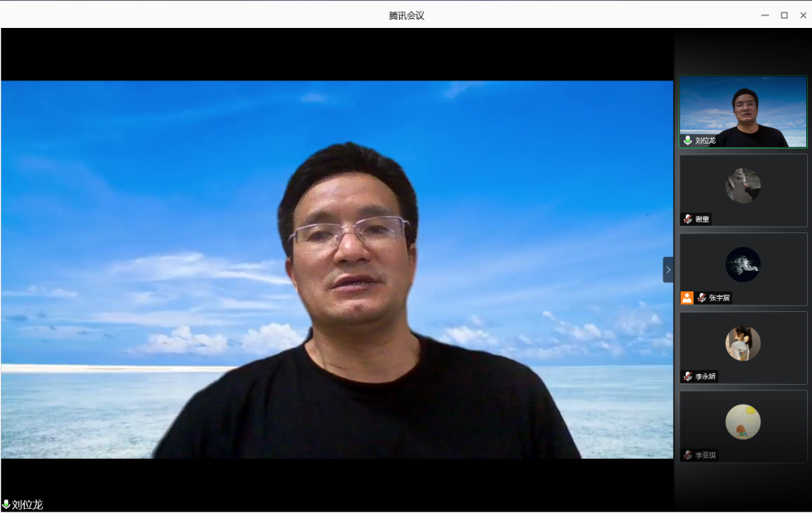Click 张宇宸's dark circular avatar

[x=742, y=264]
